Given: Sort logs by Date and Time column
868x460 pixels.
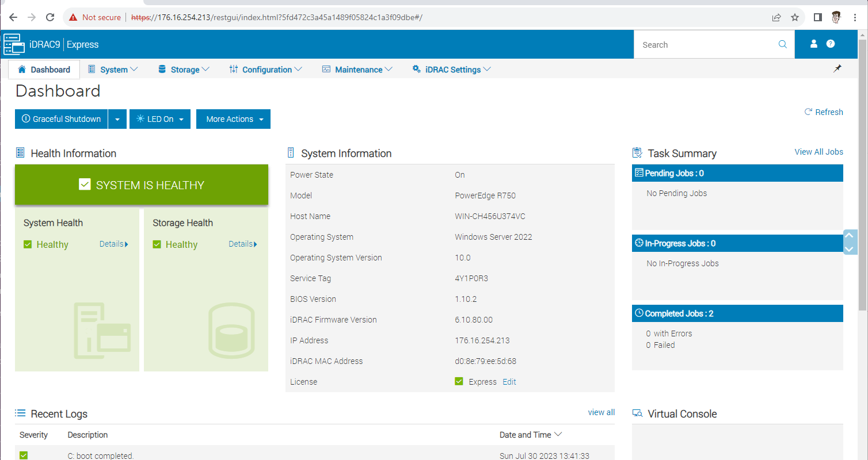Looking at the screenshot, I should 531,435.
